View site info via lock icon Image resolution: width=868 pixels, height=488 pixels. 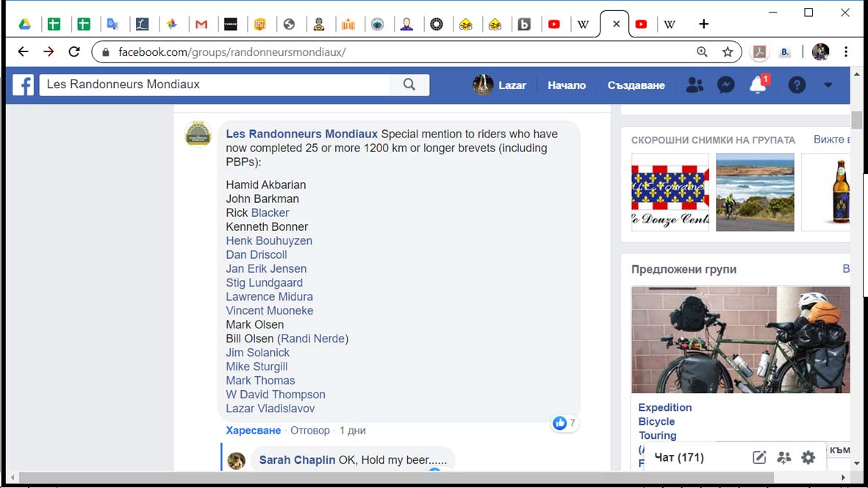(106, 52)
